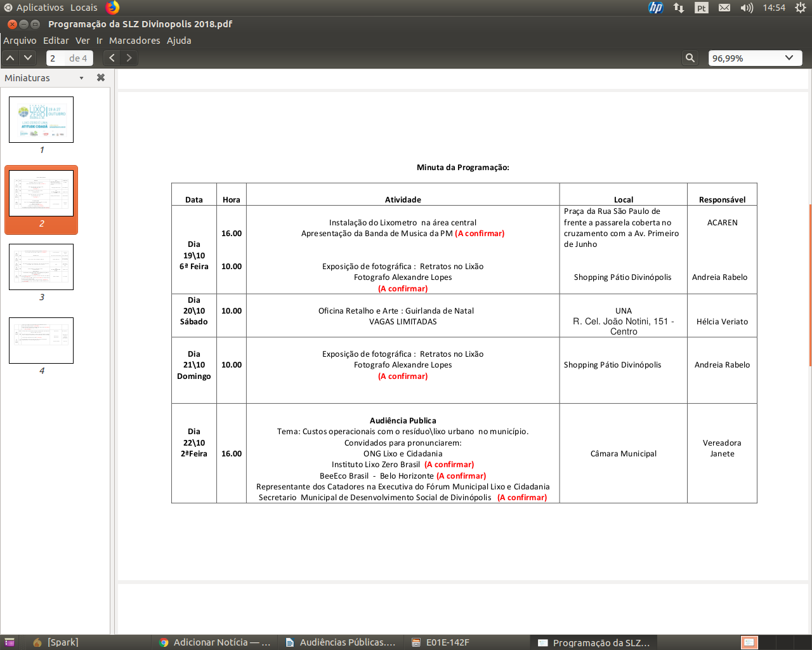Expand the zoom level dropdown
The image size is (812, 650).
[x=789, y=58]
